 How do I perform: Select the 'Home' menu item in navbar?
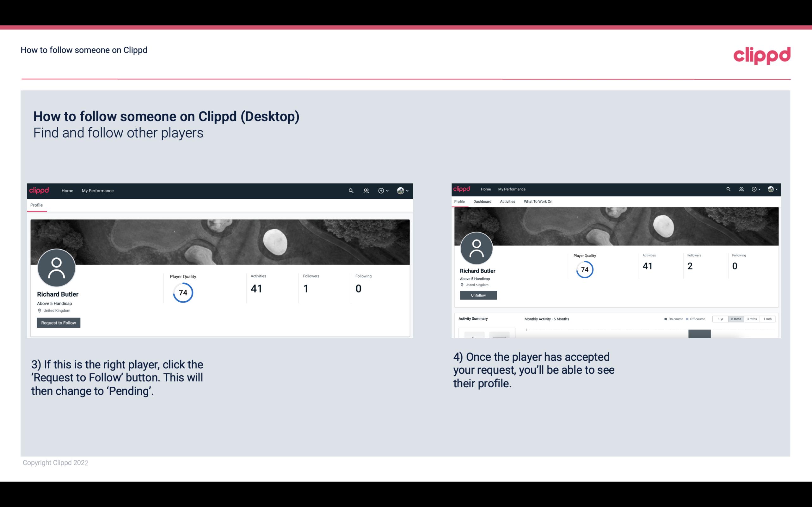tap(67, 190)
